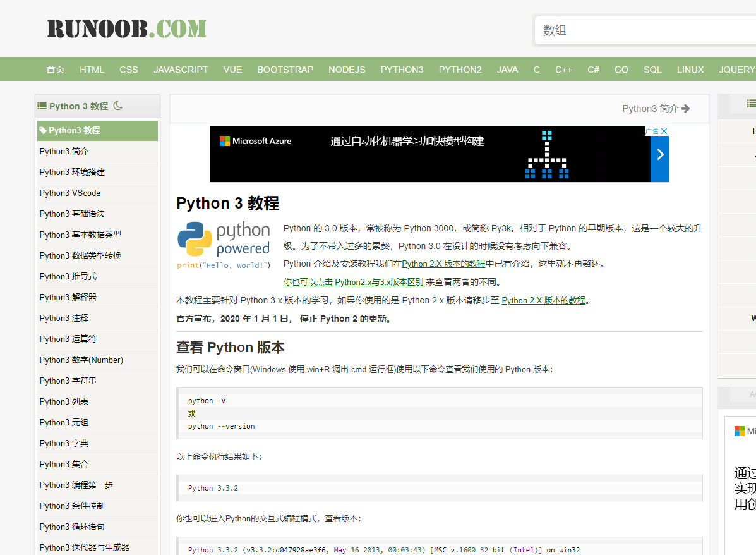Open GO in the navigation bar

pos(621,70)
